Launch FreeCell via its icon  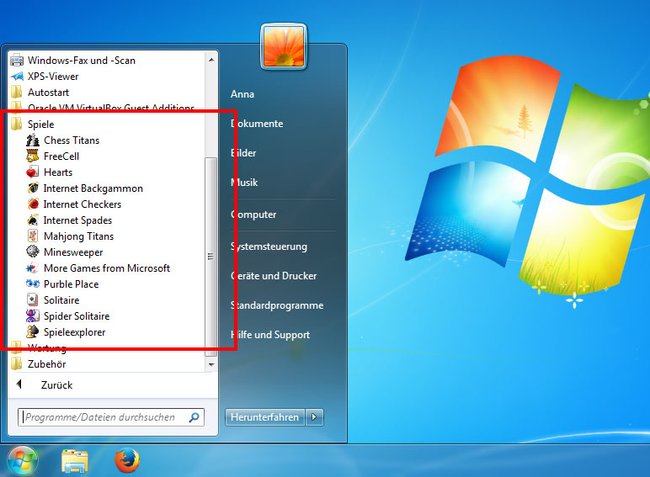[33, 156]
